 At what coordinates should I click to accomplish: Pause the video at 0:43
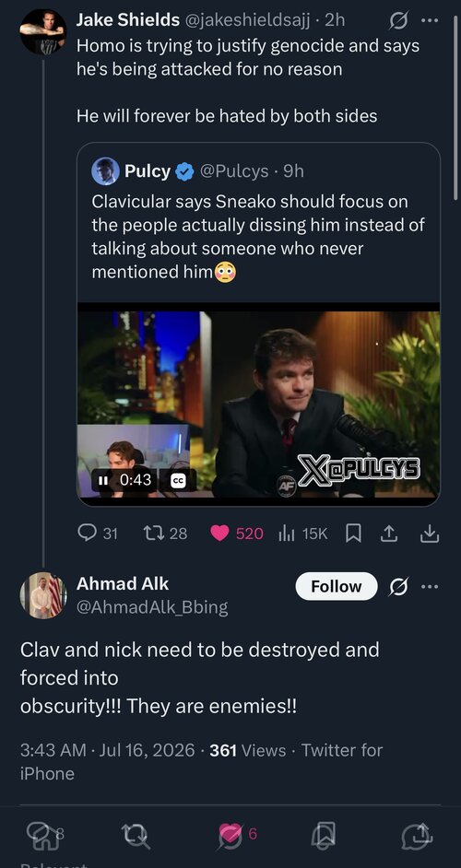coord(103,480)
